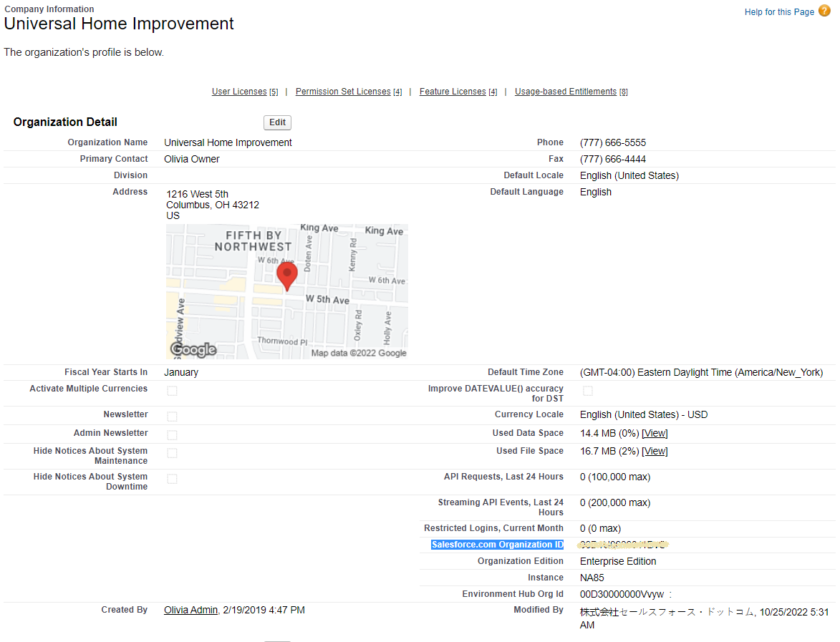This screenshot has height=642, width=840.
Task: Open the Permission Set Licenses link
Action: [343, 92]
